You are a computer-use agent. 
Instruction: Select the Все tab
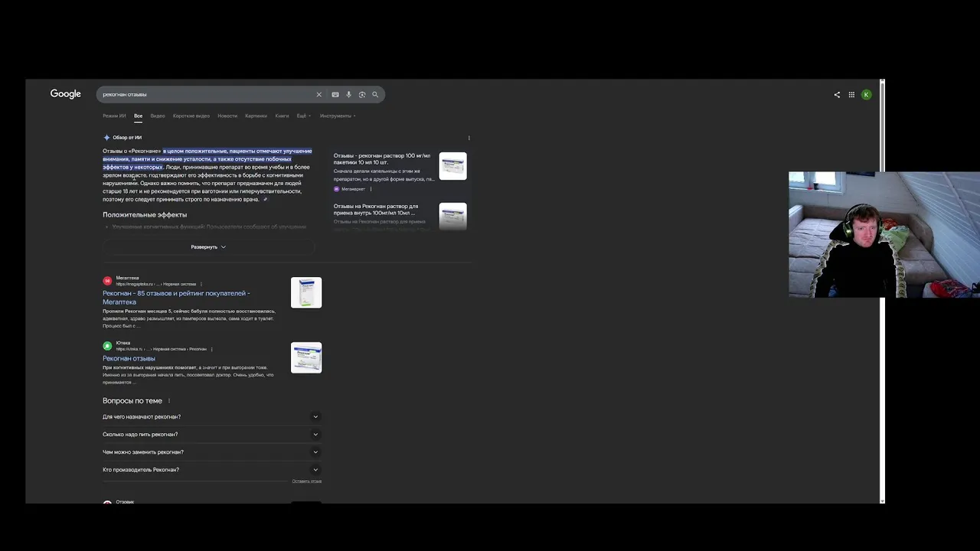point(138,116)
